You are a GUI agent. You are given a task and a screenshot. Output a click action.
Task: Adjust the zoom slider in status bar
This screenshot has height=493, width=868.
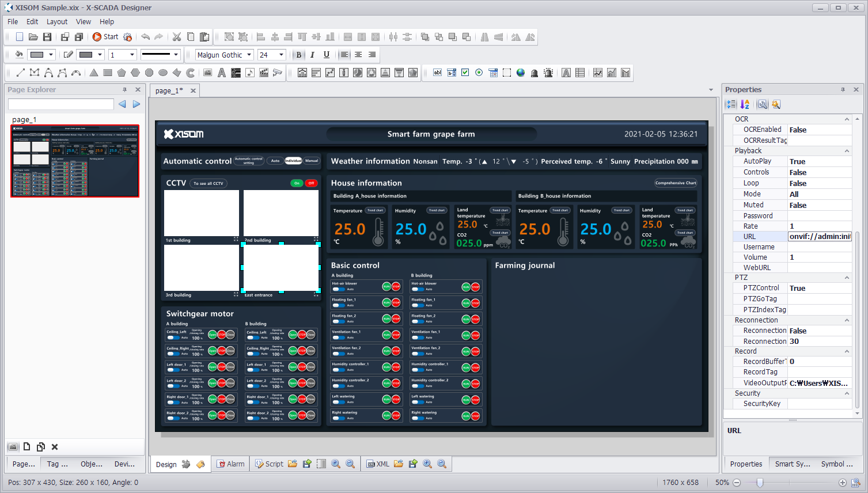tap(760, 483)
